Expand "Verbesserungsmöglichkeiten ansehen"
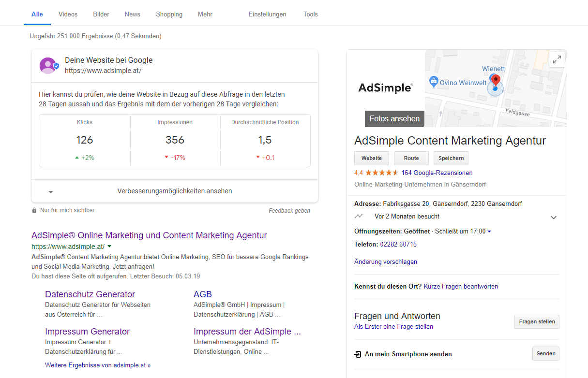Viewport: 588px width, 378px height. coord(174,191)
